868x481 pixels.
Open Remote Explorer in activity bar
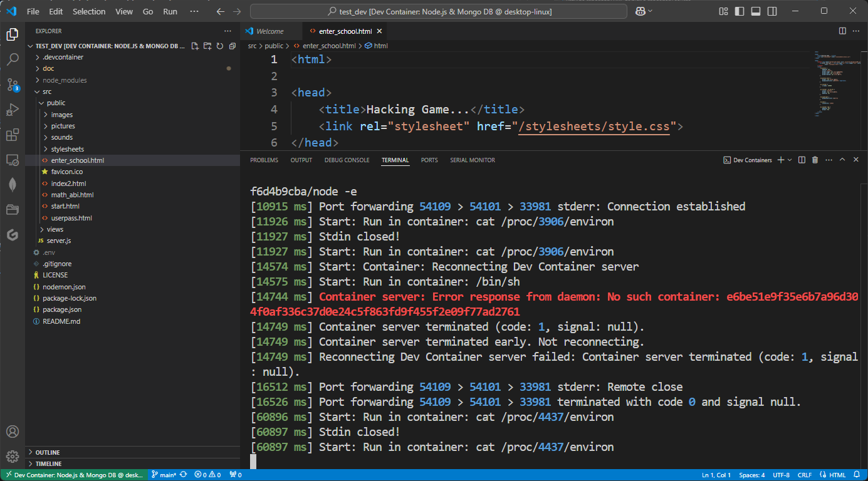(13, 160)
